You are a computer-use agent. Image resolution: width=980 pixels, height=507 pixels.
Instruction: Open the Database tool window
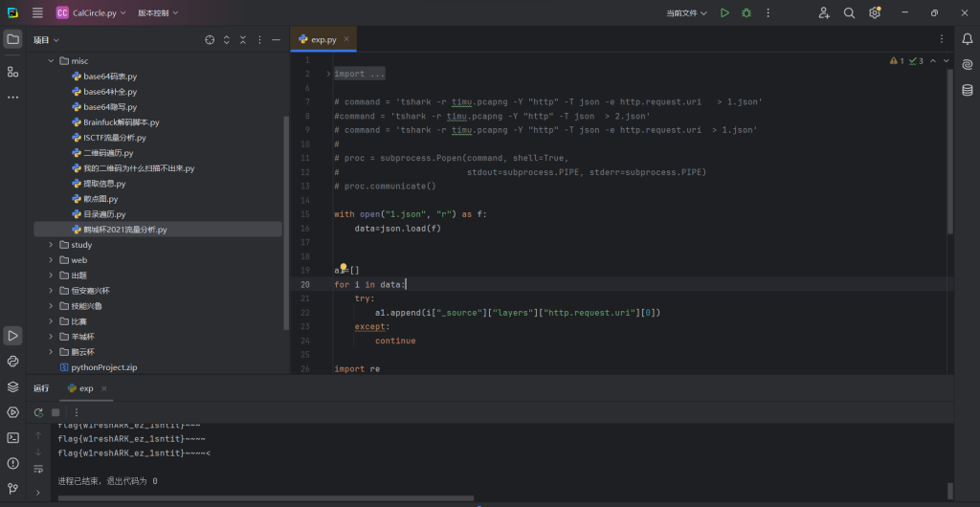[968, 89]
